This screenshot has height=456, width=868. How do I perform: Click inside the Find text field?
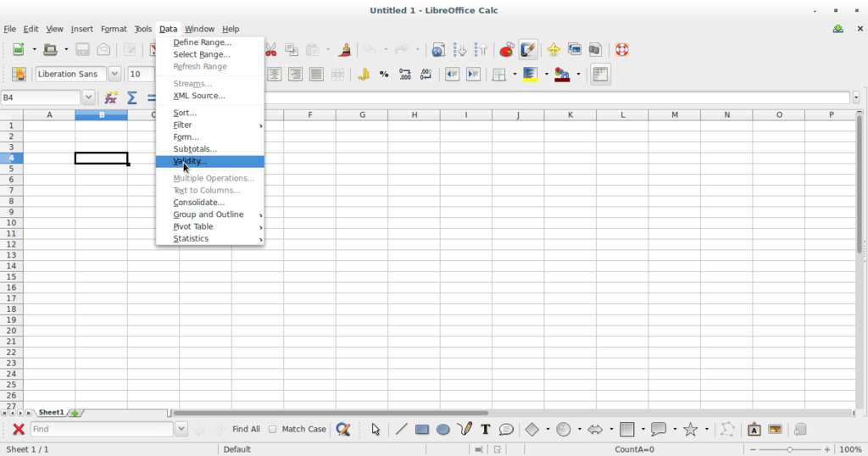click(x=102, y=430)
